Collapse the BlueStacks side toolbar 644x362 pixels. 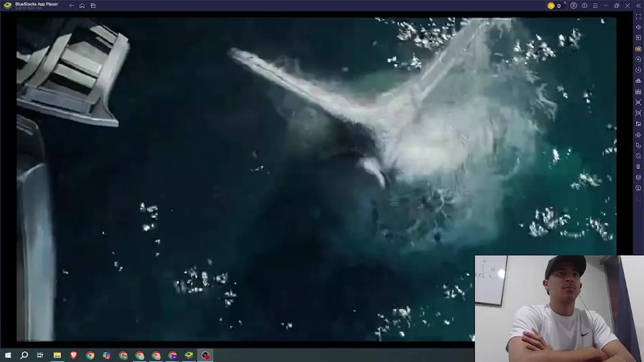click(x=638, y=6)
